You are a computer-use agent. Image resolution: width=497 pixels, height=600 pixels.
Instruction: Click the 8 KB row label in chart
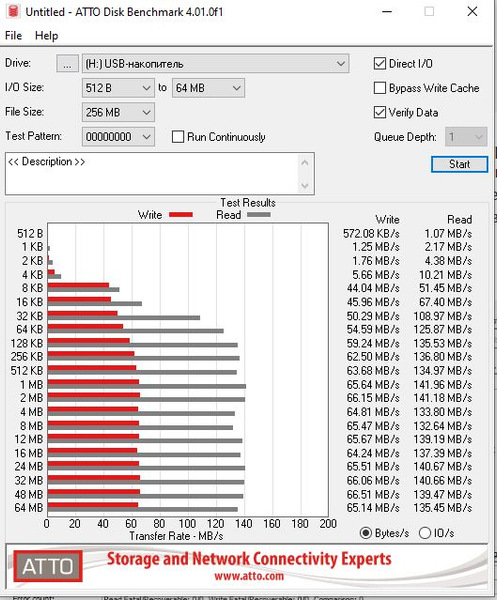coord(33,288)
